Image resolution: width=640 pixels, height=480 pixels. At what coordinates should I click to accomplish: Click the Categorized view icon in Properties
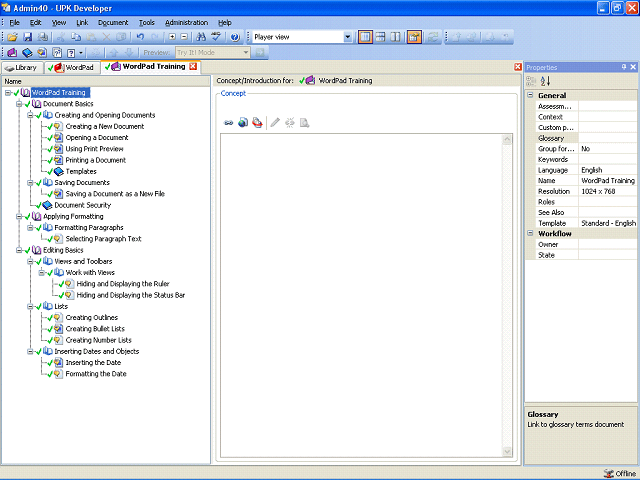(x=531, y=81)
